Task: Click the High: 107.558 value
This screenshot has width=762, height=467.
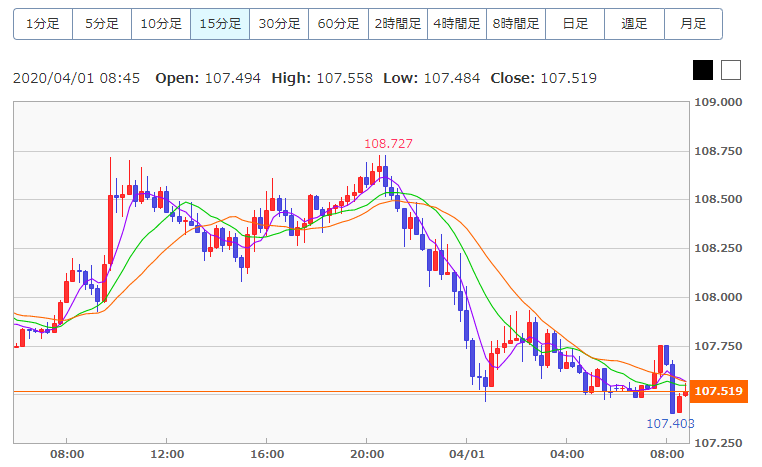Action: pyautogui.click(x=322, y=78)
